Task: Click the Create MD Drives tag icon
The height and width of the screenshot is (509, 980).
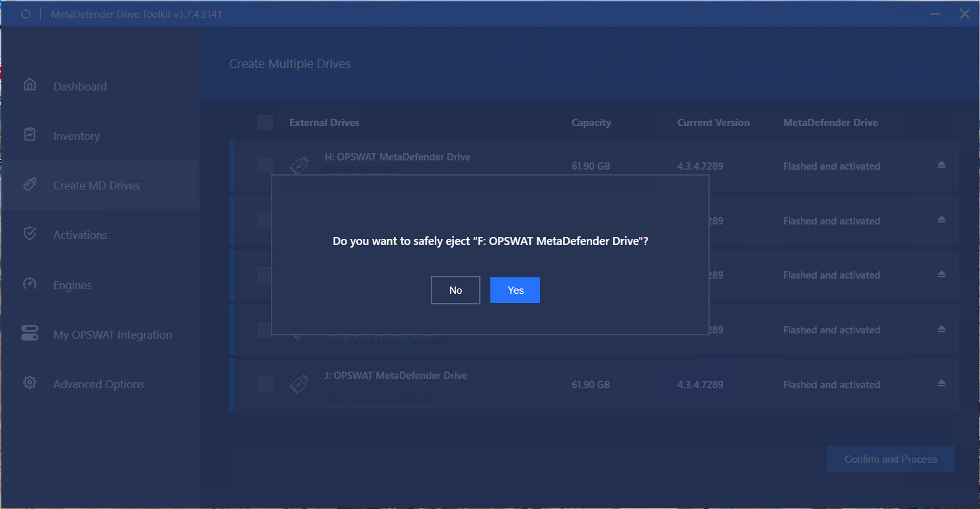Action: click(29, 184)
